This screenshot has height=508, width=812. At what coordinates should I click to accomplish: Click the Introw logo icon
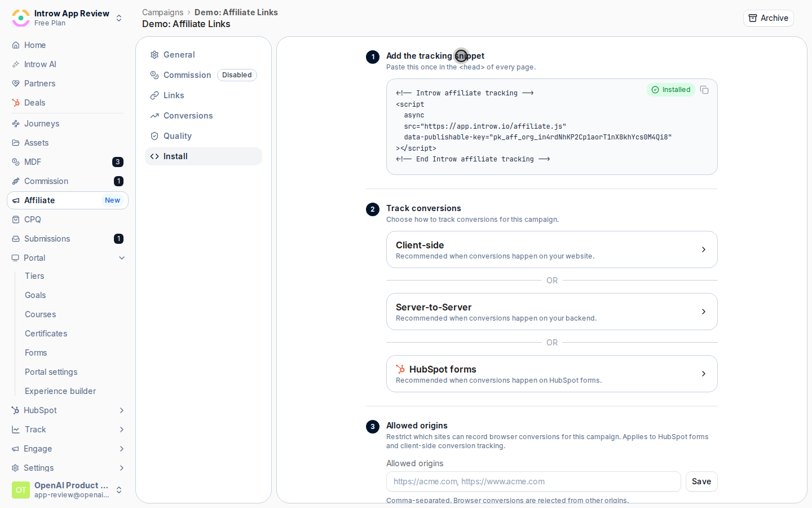point(21,18)
